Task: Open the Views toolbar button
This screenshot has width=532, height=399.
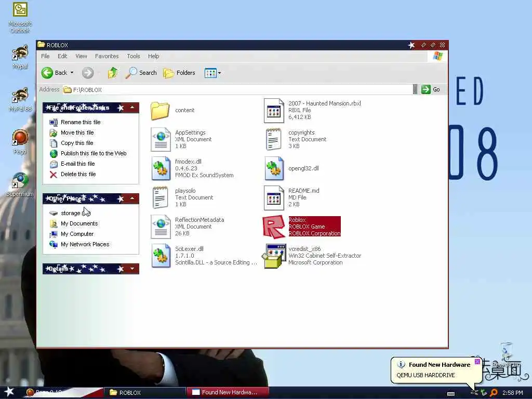Action: point(210,73)
